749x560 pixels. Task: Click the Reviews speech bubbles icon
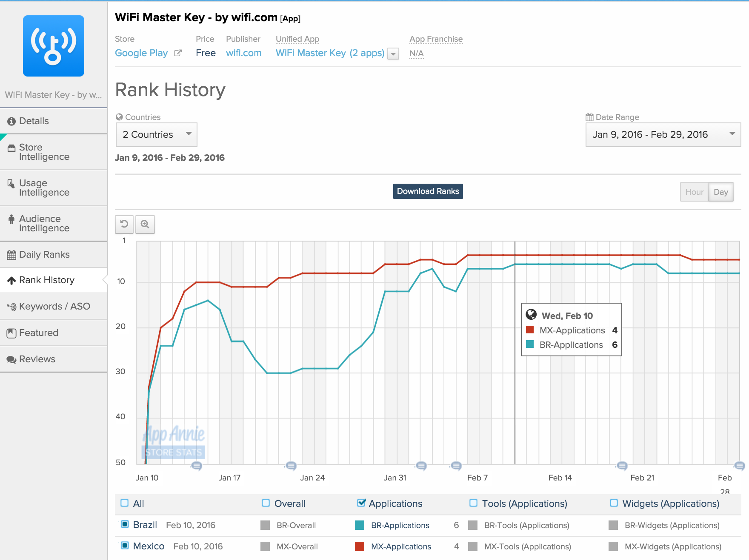pos(11,360)
